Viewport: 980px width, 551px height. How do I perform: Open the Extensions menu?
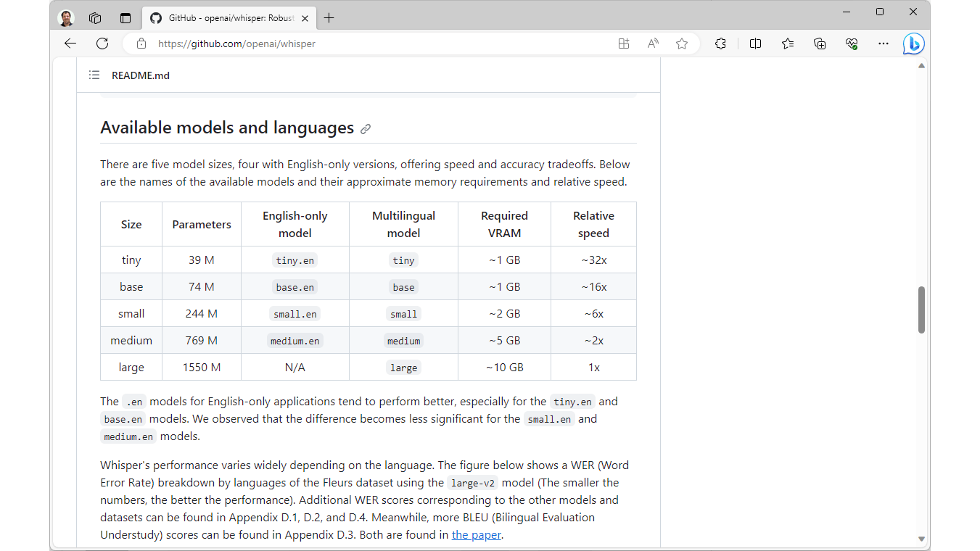click(x=720, y=43)
